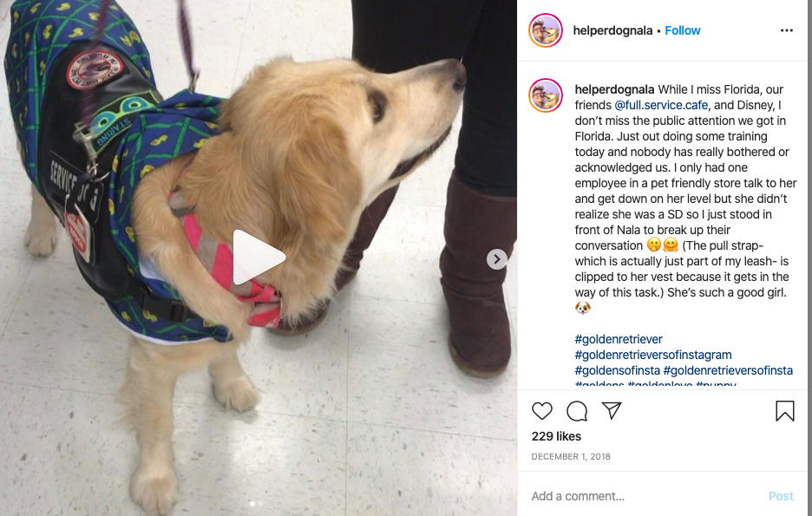Open the #goldenretrieversofinsta hashtag
The height and width of the screenshot is (516, 812).
(x=728, y=370)
